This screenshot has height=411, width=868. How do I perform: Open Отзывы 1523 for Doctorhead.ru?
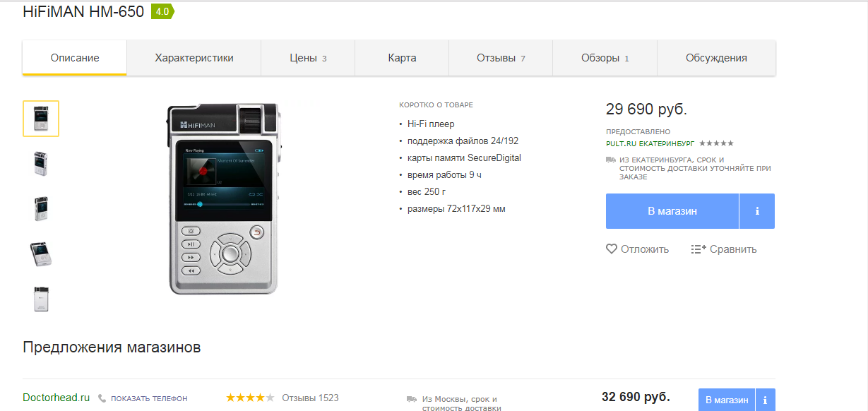pos(310,398)
